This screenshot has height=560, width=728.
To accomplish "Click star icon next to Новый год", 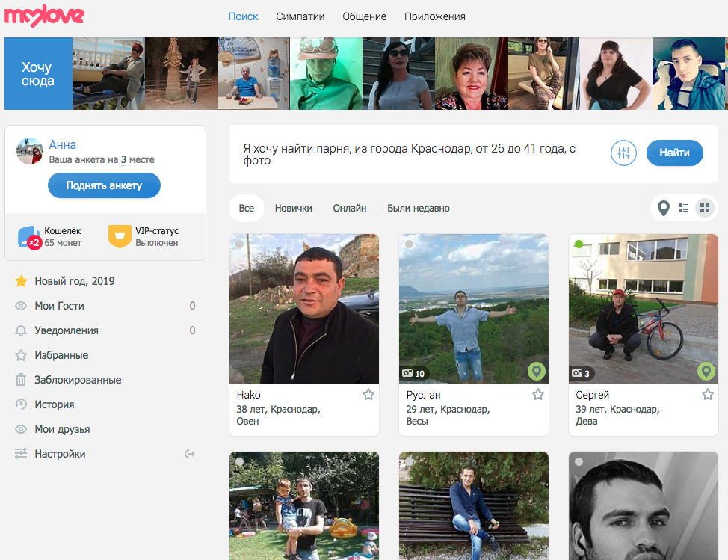I will tap(21, 281).
